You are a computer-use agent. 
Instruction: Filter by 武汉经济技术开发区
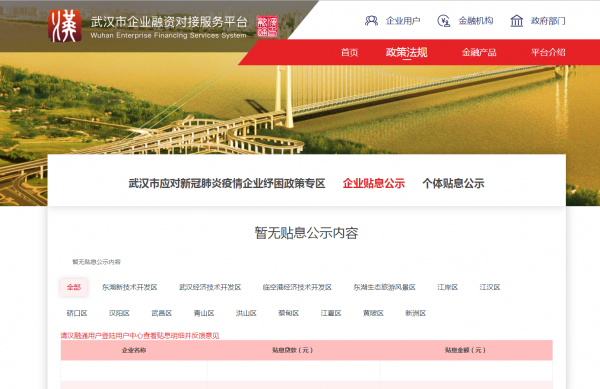point(210,287)
